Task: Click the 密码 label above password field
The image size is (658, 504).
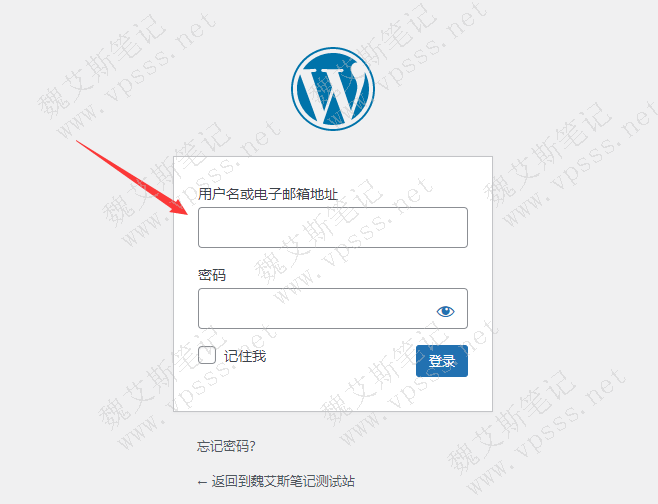Action: [212, 275]
